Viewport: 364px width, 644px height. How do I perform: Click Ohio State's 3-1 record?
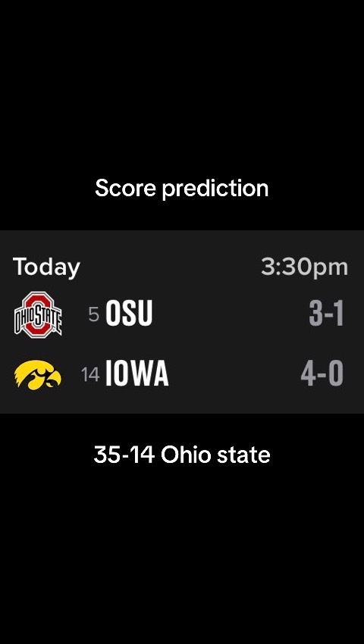(x=326, y=314)
